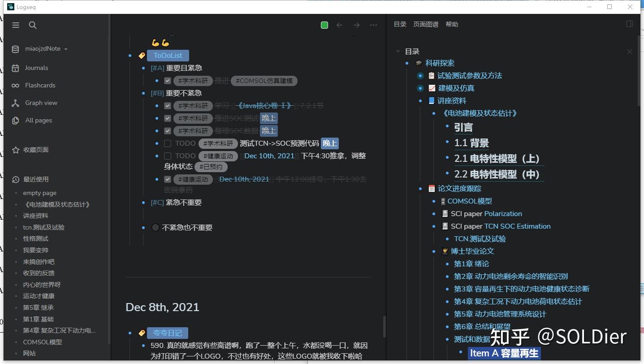Open the miaojzdNote graph switcher dropdown
Viewport: 644px width, 364px height.
(48, 49)
